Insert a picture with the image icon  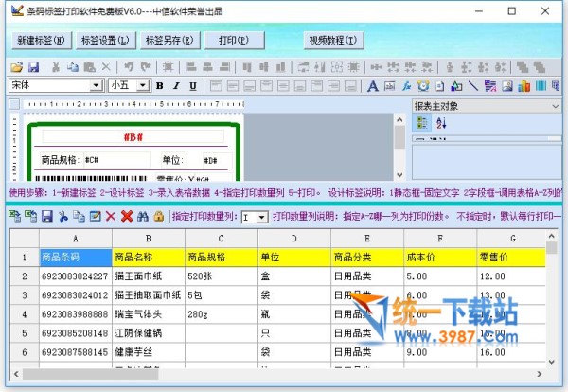coord(507,86)
